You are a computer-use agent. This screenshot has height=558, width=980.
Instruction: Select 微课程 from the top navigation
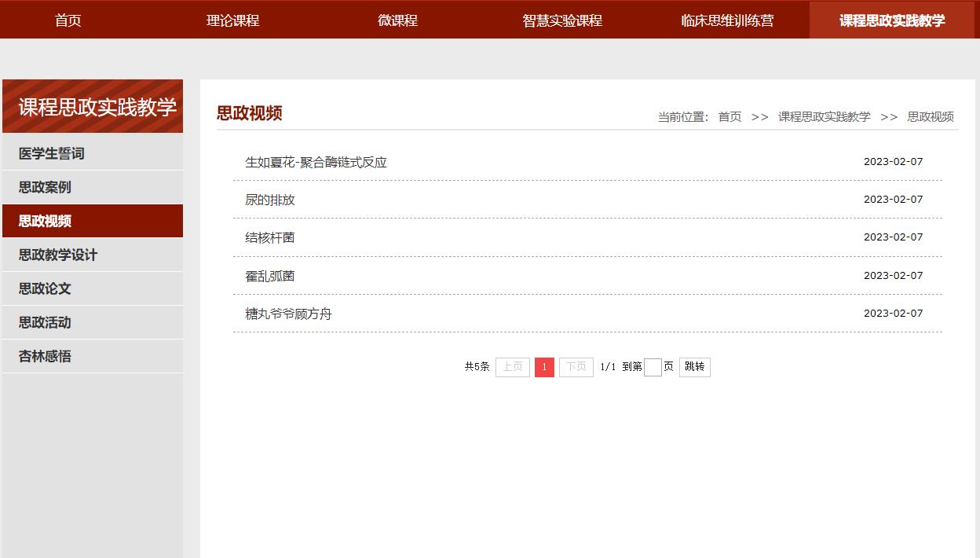tap(397, 20)
